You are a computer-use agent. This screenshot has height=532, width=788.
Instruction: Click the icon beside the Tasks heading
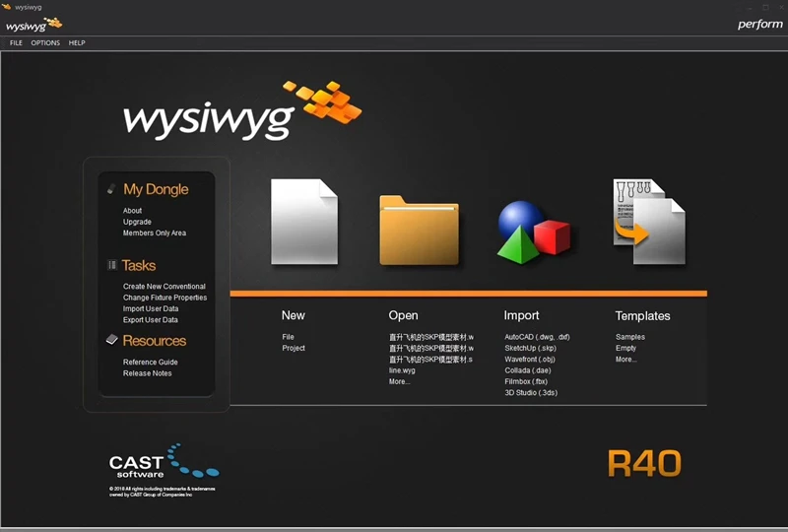click(x=112, y=265)
